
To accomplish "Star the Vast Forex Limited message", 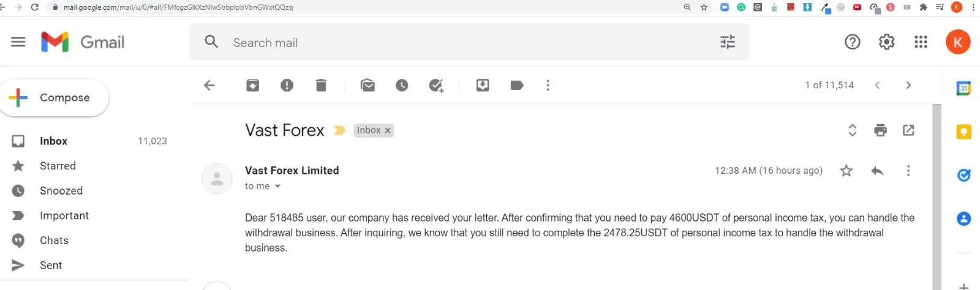I will point(846,171).
